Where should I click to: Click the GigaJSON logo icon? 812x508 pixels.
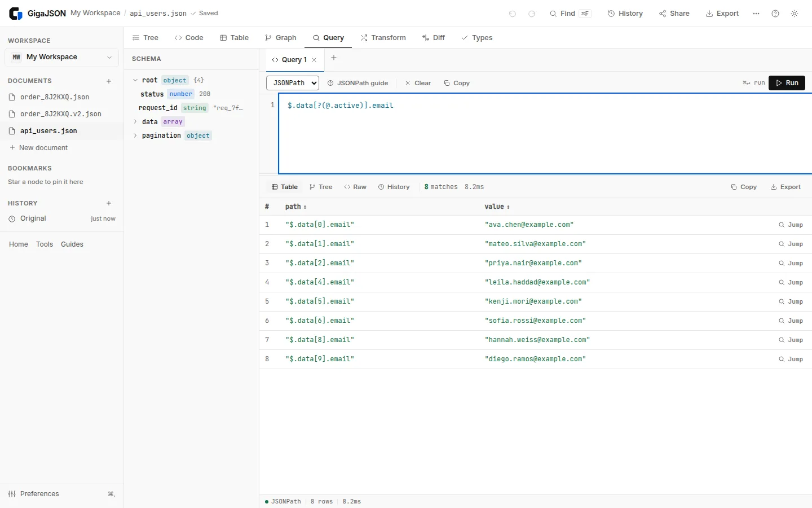click(x=16, y=14)
